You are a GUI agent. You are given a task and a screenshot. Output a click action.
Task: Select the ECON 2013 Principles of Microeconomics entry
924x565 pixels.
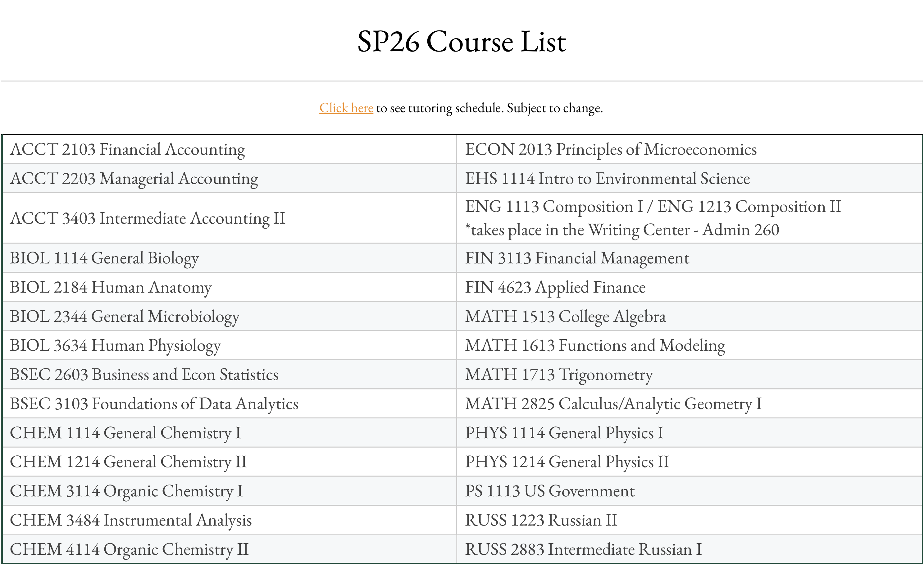611,149
